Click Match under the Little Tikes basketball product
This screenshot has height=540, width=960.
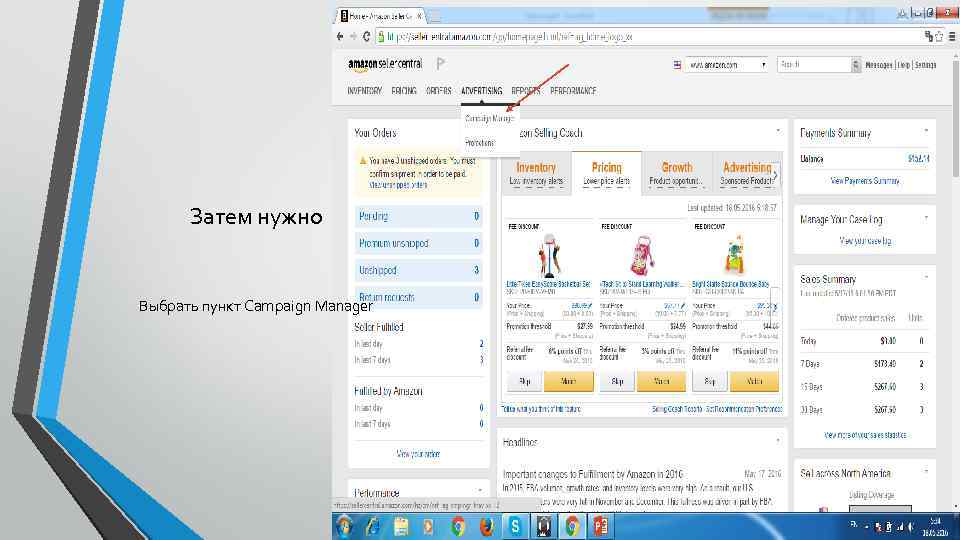[568, 381]
